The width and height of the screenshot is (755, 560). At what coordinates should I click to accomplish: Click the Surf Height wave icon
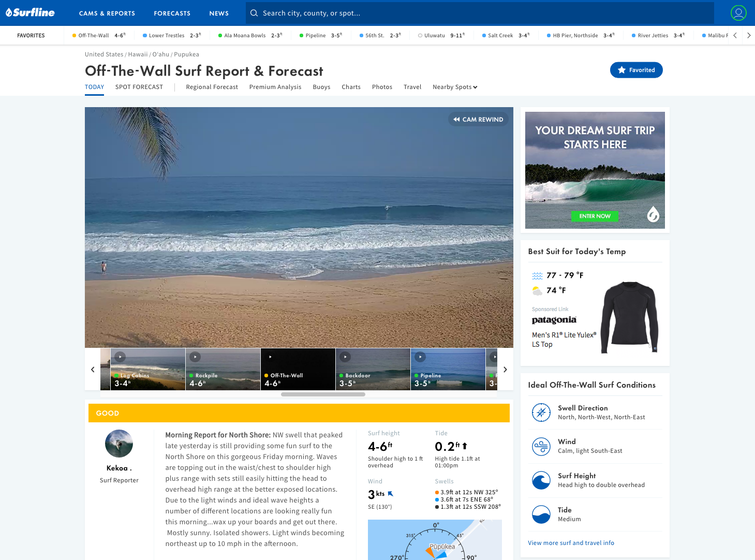click(x=541, y=480)
